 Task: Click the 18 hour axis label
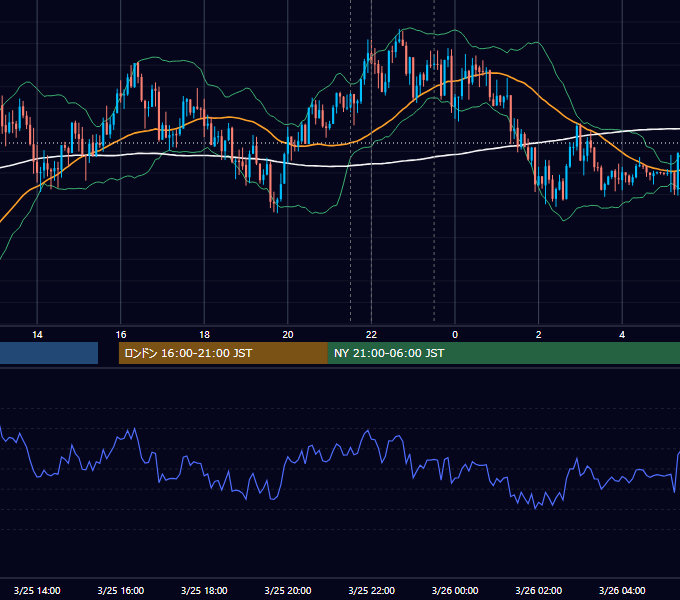click(204, 335)
